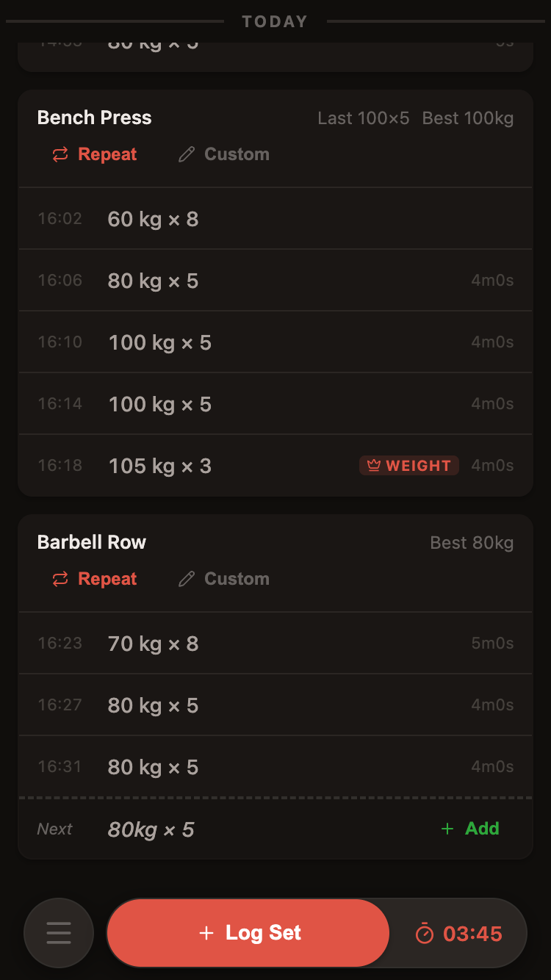The image size is (551, 980).
Task: Tap Repeat under Bench Press
Action: pyautogui.click(x=107, y=154)
